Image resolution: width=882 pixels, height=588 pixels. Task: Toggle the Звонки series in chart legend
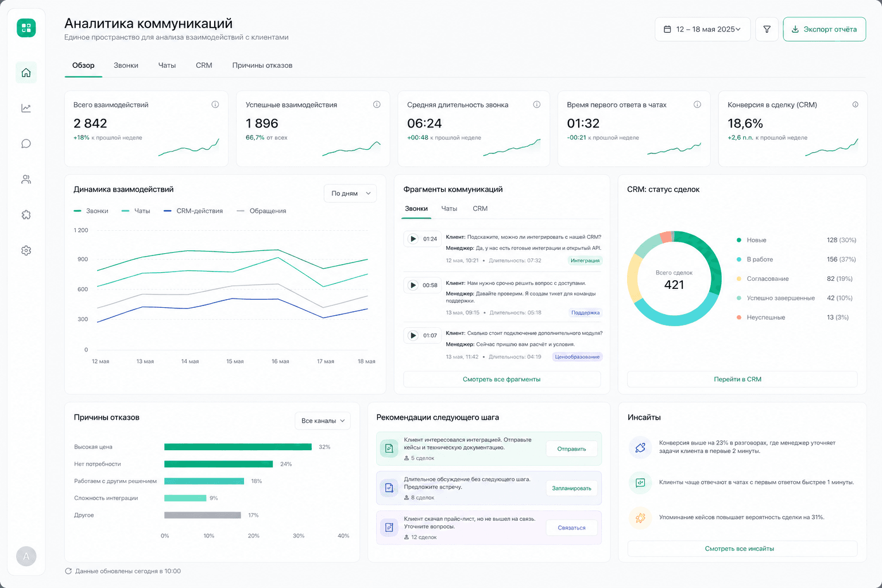click(91, 211)
